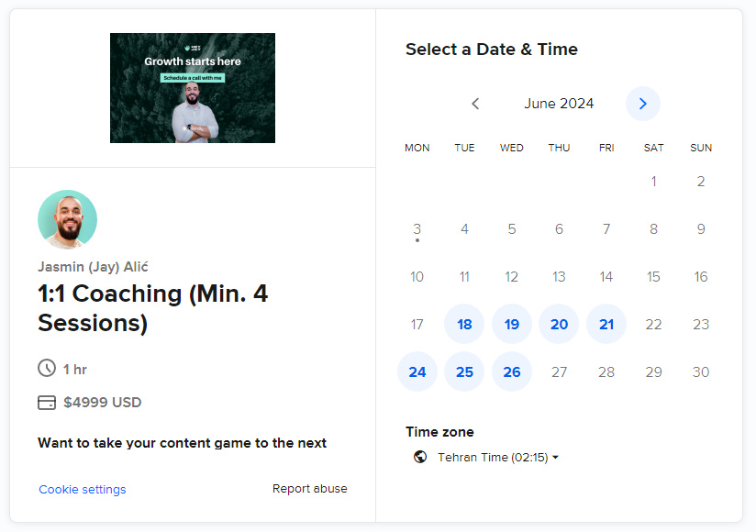Click the clock icon next to 1 hr
Viewport: 756px width, 532px height.
click(47, 369)
